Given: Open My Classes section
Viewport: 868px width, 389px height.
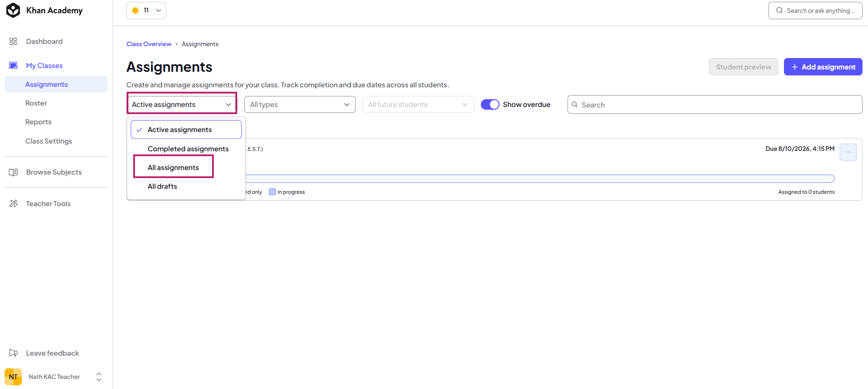Looking at the screenshot, I should pyautogui.click(x=44, y=66).
